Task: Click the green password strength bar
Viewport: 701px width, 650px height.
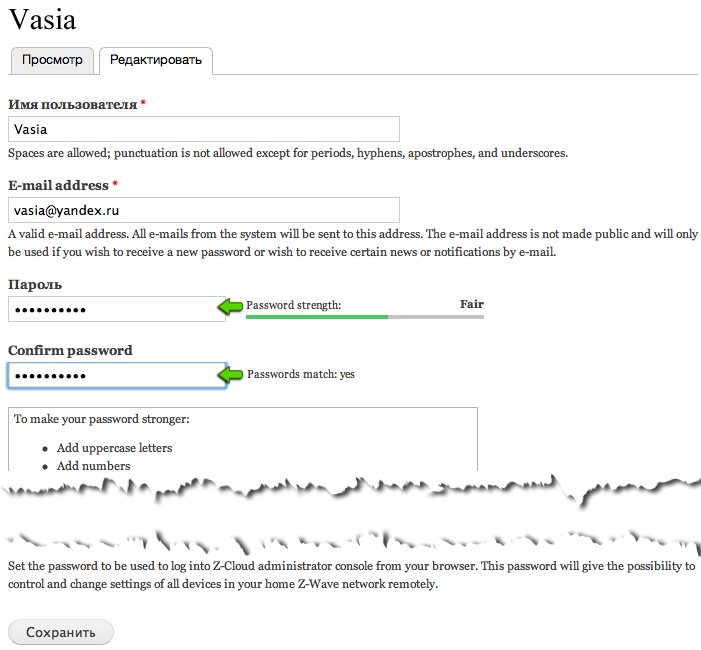Action: click(317, 317)
